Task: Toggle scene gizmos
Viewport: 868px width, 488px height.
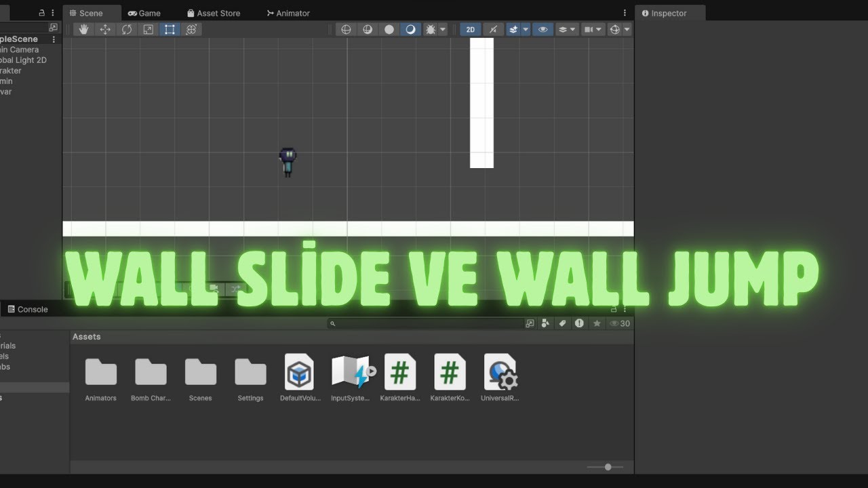Action: (x=614, y=29)
